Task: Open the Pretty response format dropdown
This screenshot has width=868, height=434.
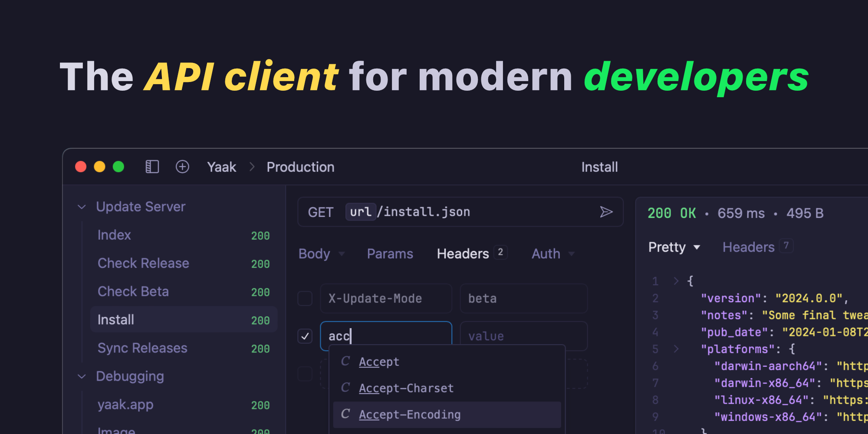Action: [x=674, y=247]
